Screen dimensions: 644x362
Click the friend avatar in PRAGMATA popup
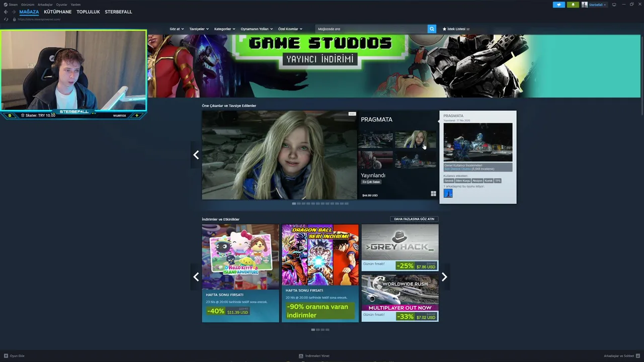[x=448, y=194]
